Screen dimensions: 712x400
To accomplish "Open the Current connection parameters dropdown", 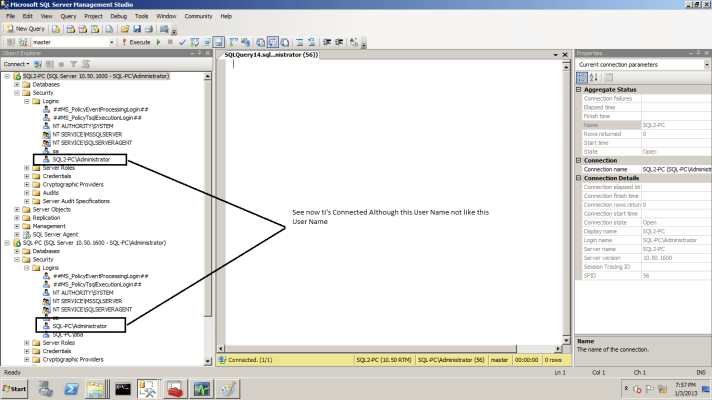I will coord(707,65).
